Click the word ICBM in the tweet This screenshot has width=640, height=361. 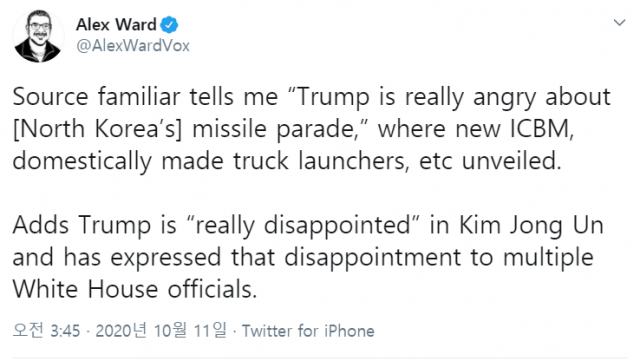click(x=542, y=129)
